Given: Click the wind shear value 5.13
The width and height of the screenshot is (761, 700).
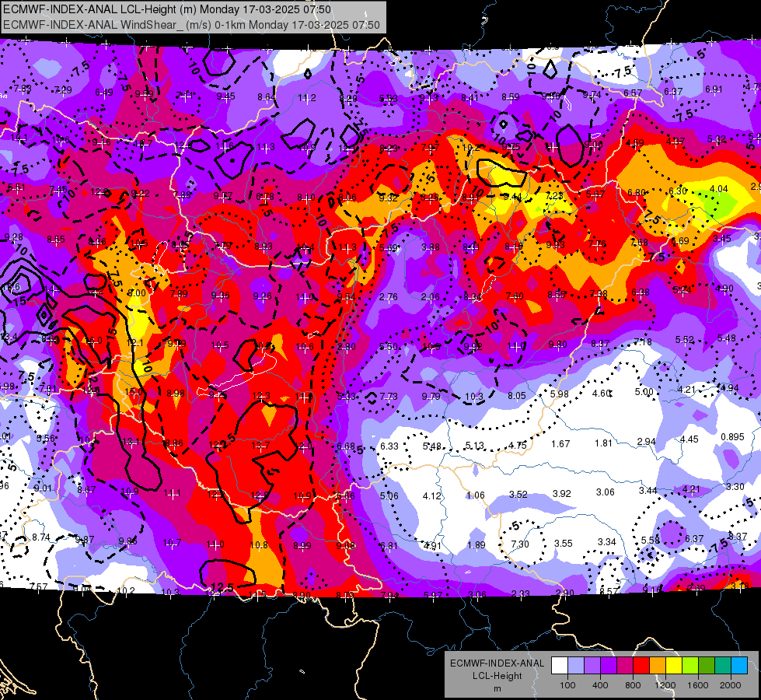Looking at the screenshot, I should point(475,446).
